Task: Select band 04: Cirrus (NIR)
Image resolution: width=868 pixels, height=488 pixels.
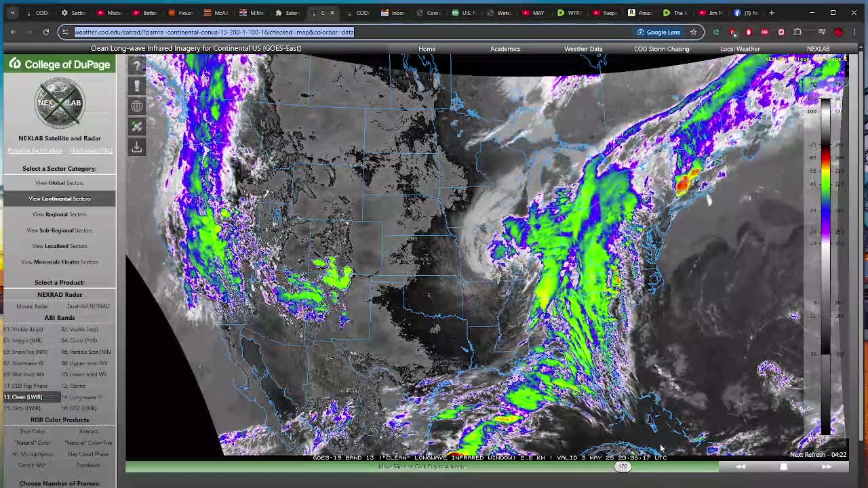Action: [79, 341]
